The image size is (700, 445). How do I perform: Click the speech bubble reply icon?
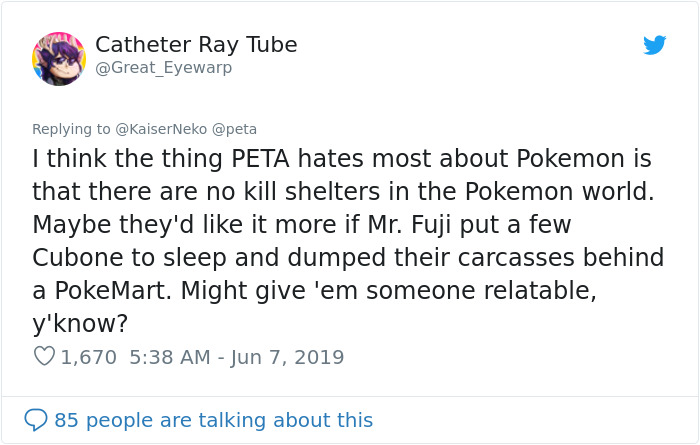pyautogui.click(x=37, y=420)
